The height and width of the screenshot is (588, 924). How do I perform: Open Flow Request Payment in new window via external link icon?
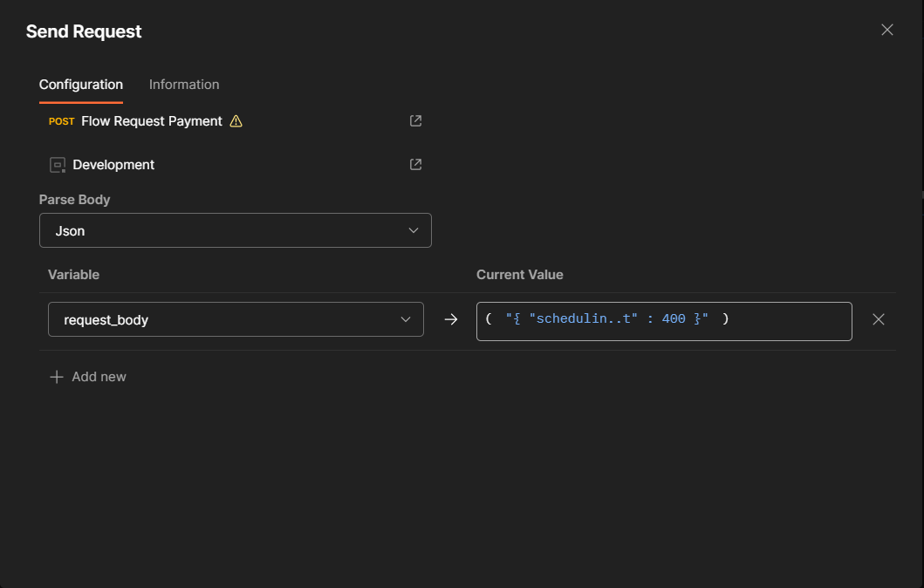[x=415, y=120]
